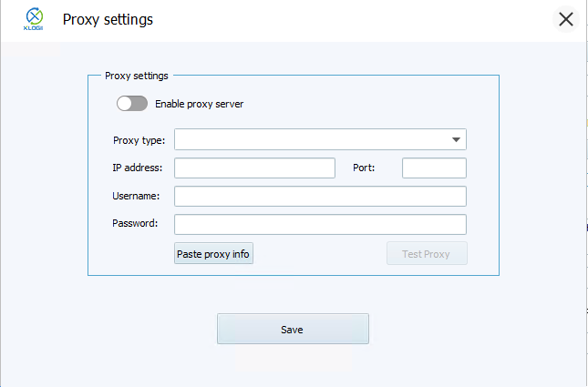
Task: Expand the Proxy type dropdown arrow
Action: [x=455, y=139]
